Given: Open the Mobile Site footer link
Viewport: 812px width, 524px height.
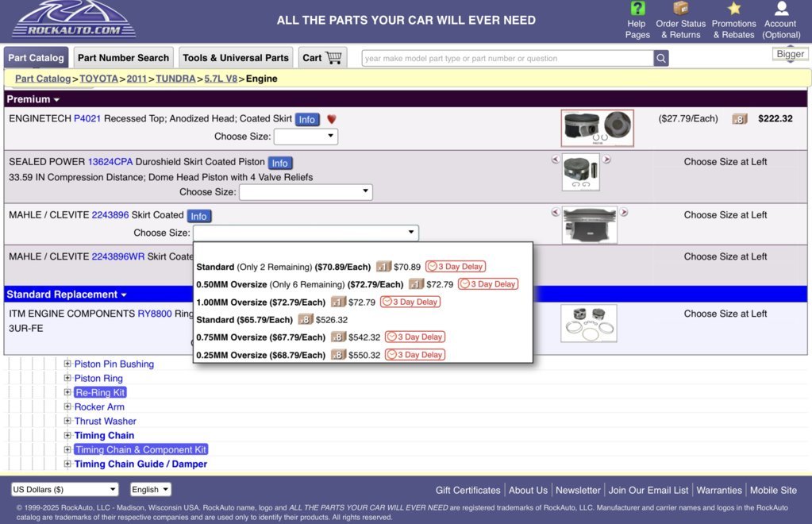Looking at the screenshot, I should [773, 490].
